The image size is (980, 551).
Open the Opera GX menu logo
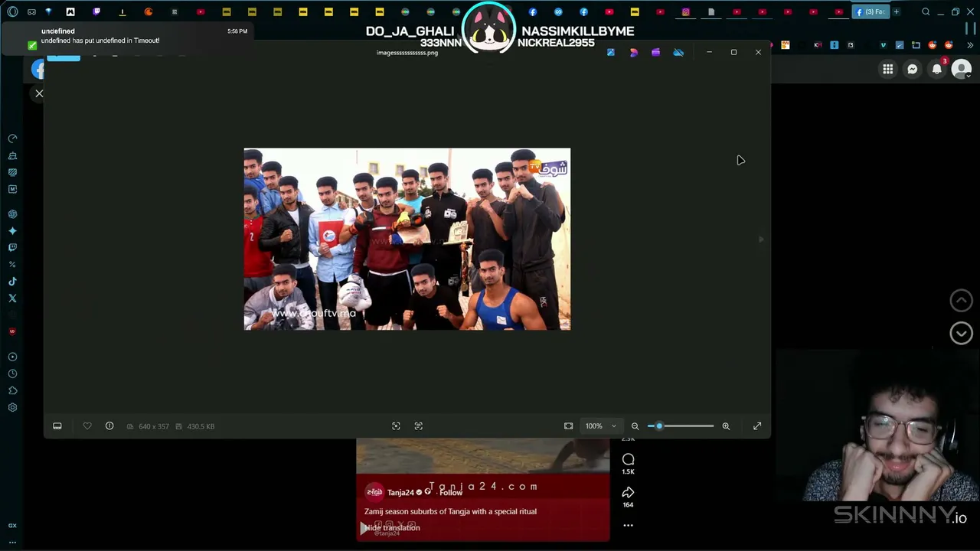pyautogui.click(x=12, y=11)
